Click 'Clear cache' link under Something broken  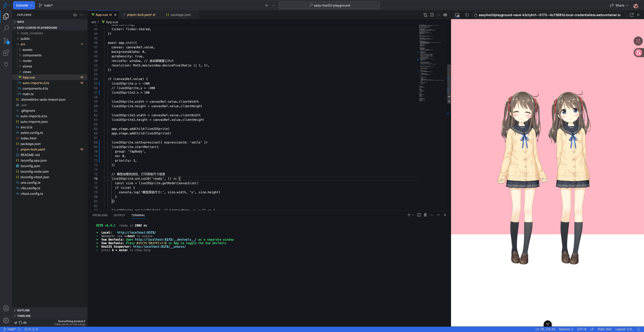[x=61, y=324]
